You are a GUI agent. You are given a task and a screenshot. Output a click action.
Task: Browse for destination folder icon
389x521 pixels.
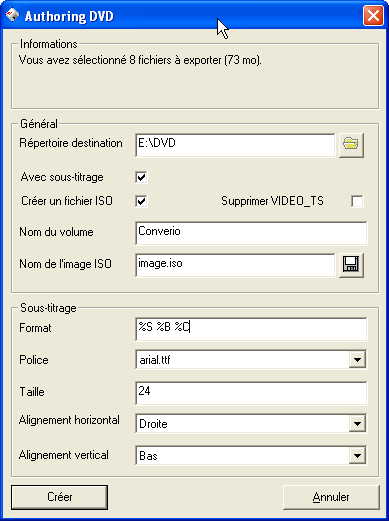351,145
